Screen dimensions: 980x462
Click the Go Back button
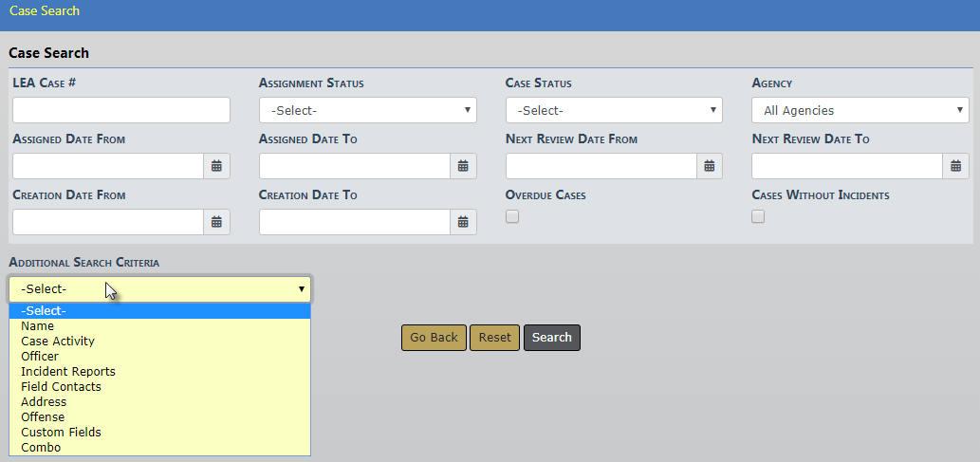click(434, 338)
